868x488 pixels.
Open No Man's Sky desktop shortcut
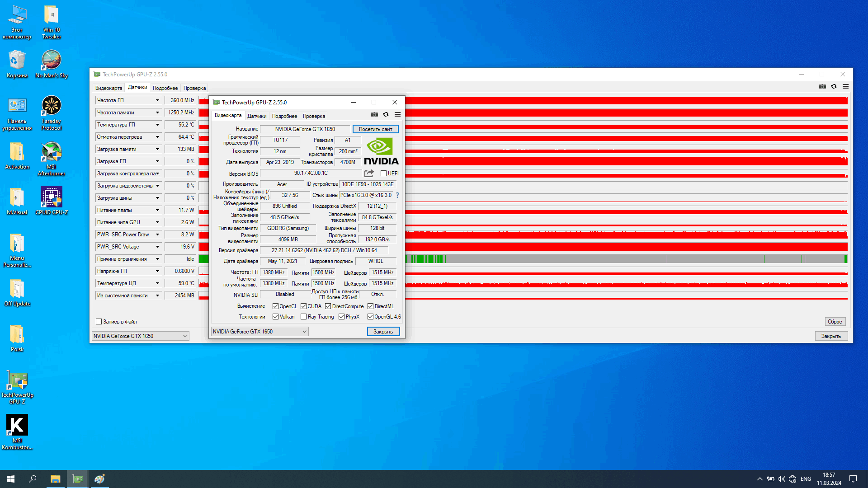(51, 64)
